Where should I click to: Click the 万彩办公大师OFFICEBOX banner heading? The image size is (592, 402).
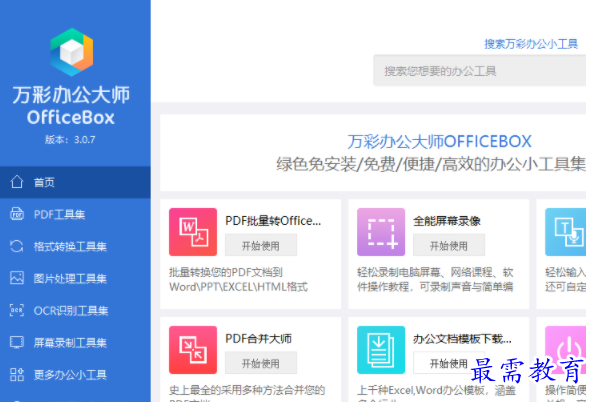pyautogui.click(x=439, y=142)
